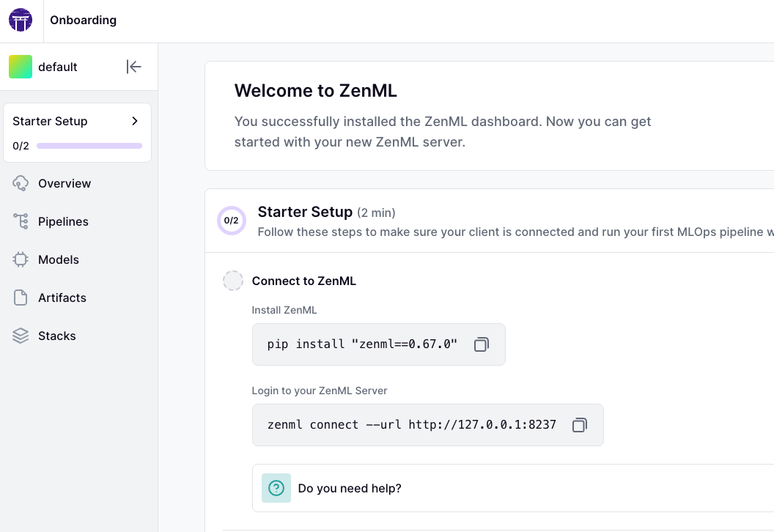The image size is (774, 532).
Task: Click the Onboarding breadcrumb title
Action: [x=84, y=21]
